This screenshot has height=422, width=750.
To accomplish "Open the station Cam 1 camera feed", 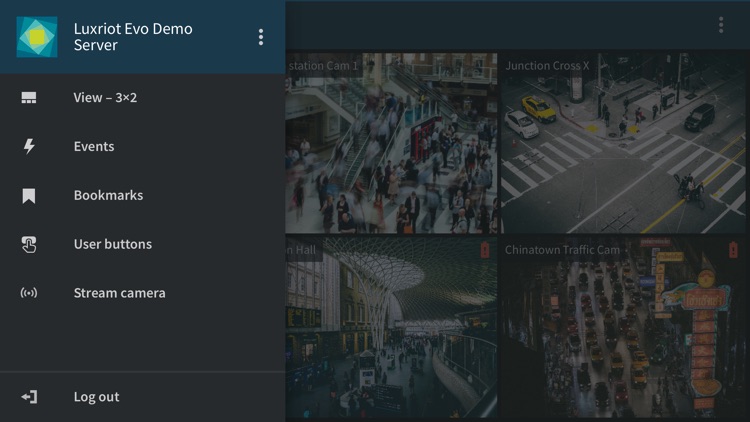I will (391, 143).
